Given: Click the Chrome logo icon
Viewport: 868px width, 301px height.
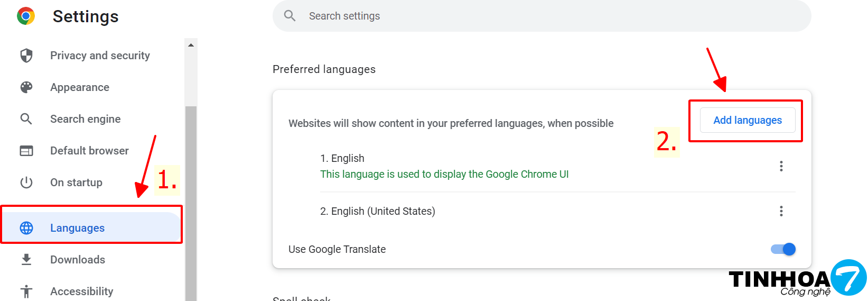Looking at the screenshot, I should pyautogui.click(x=26, y=16).
